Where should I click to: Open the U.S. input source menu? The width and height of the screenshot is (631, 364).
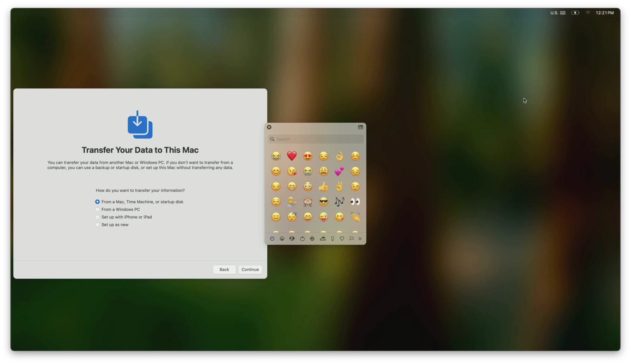(x=558, y=13)
